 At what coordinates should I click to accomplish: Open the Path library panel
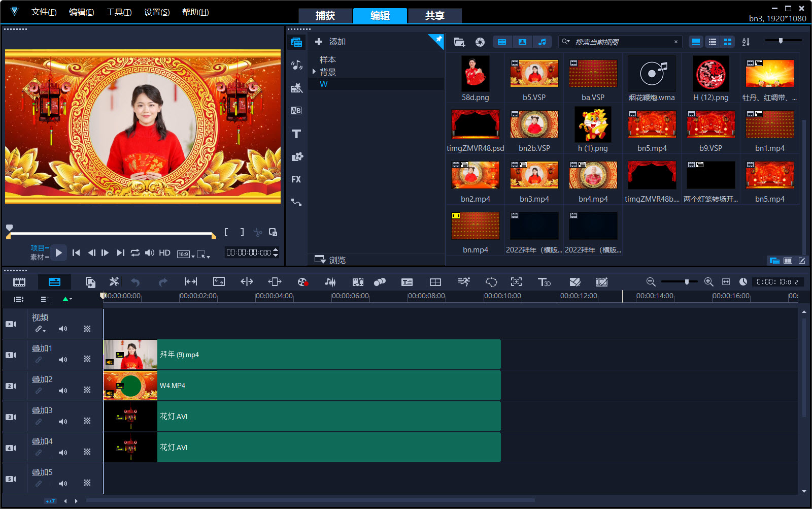[x=296, y=202]
